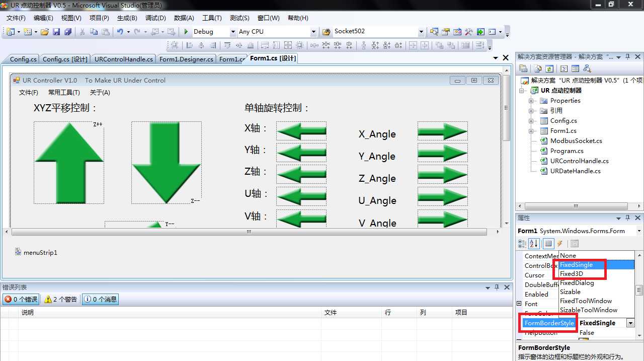Select the right arrow next to Y_Angle
This screenshot has height=361, width=644.
tap(443, 153)
